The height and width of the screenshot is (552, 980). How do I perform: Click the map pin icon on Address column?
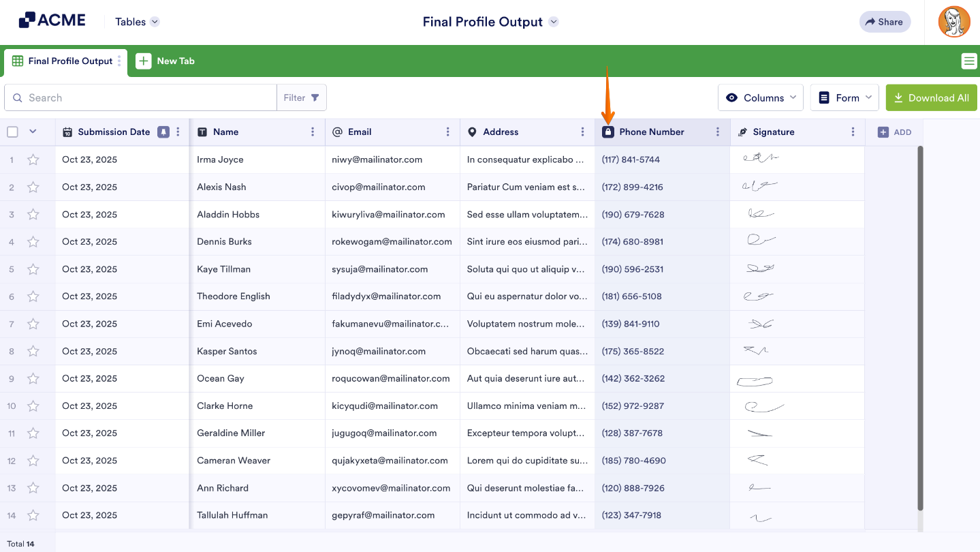pyautogui.click(x=473, y=132)
